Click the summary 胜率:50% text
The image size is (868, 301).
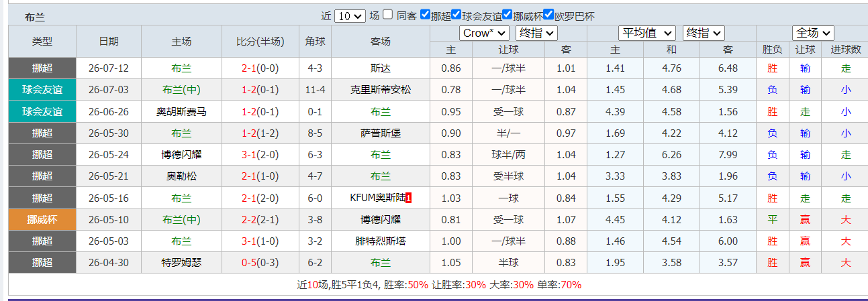pos(405,285)
